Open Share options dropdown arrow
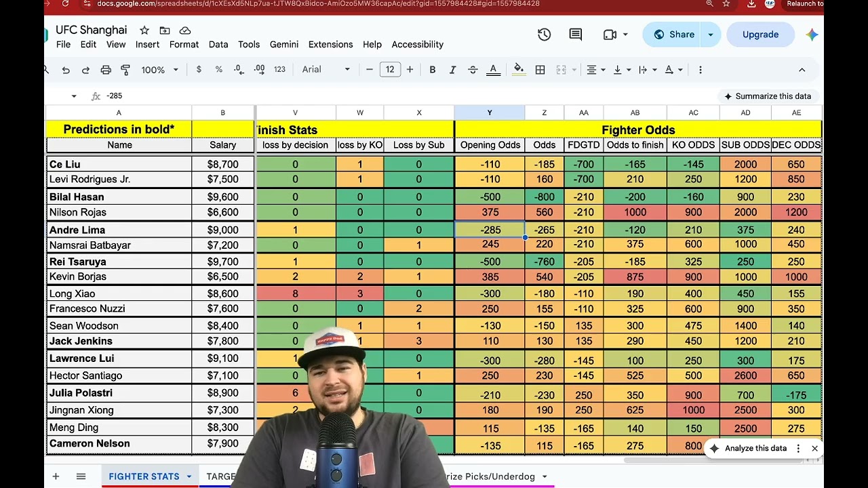 pyautogui.click(x=711, y=35)
